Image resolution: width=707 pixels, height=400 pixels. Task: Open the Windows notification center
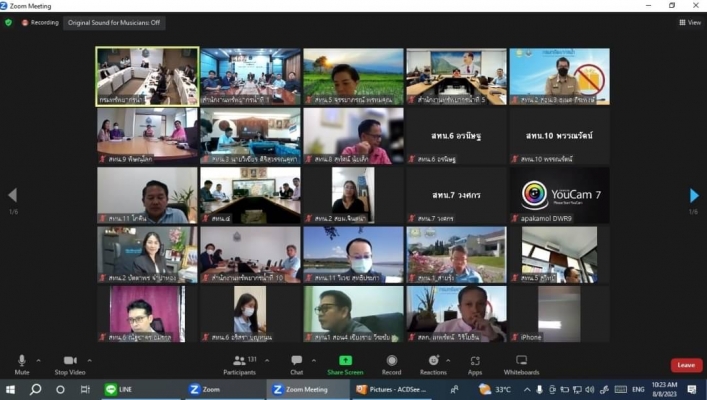(x=692, y=389)
